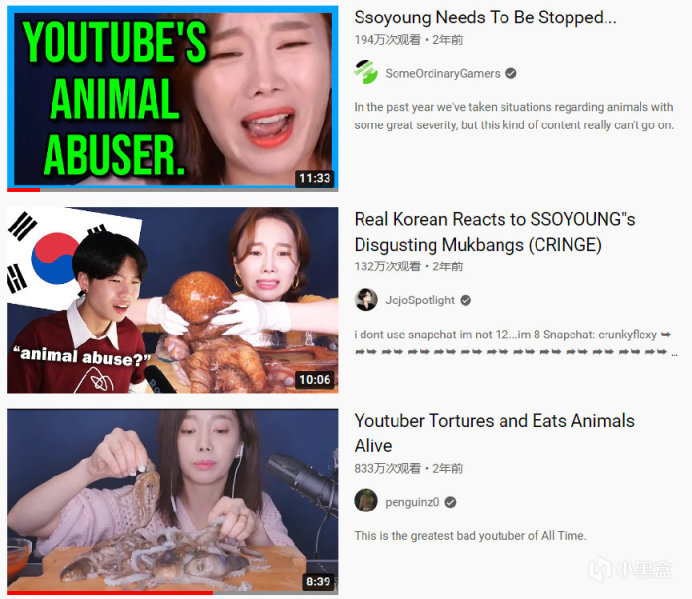The height and width of the screenshot is (599, 692).
Task: Open penguinz0 channel avatar
Action: pos(366,500)
